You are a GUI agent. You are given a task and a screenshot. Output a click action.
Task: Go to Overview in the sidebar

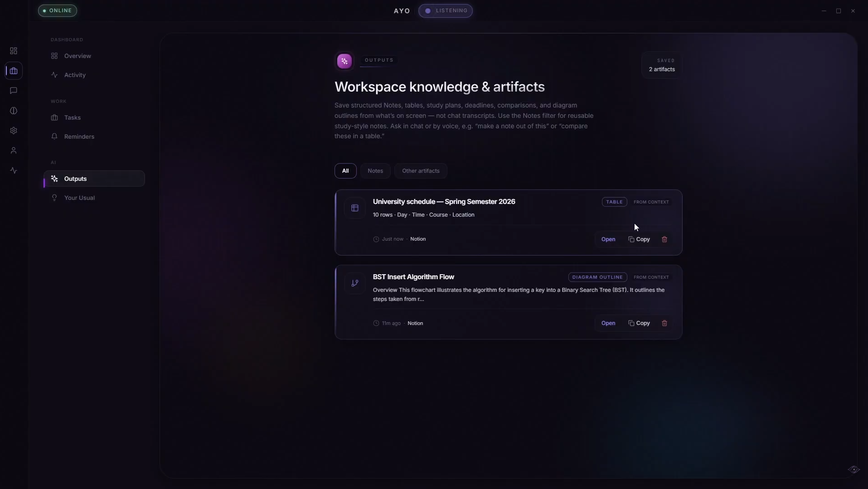point(94,56)
